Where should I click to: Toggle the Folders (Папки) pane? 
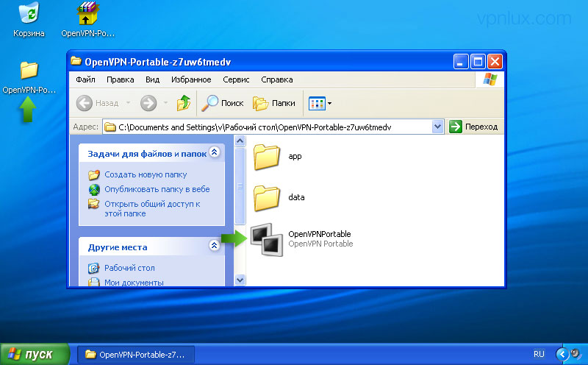tap(274, 103)
